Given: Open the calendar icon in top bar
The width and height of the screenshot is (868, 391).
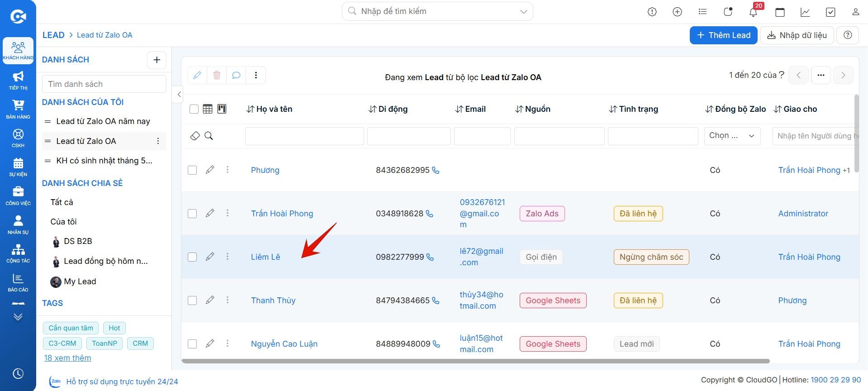Looking at the screenshot, I should click(780, 12).
